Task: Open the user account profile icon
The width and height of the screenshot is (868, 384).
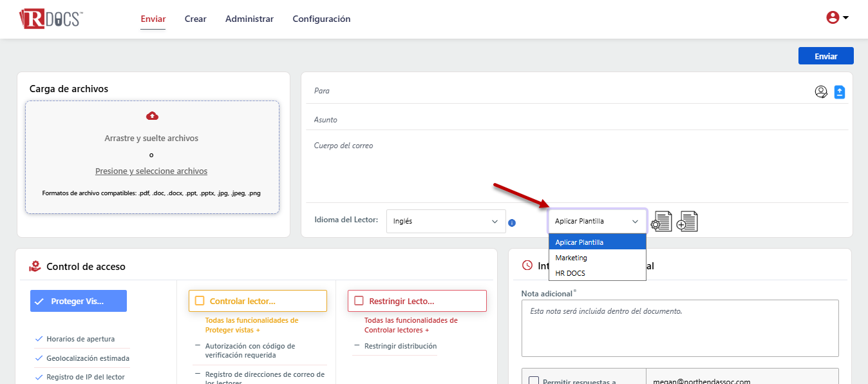Action: 833,18
